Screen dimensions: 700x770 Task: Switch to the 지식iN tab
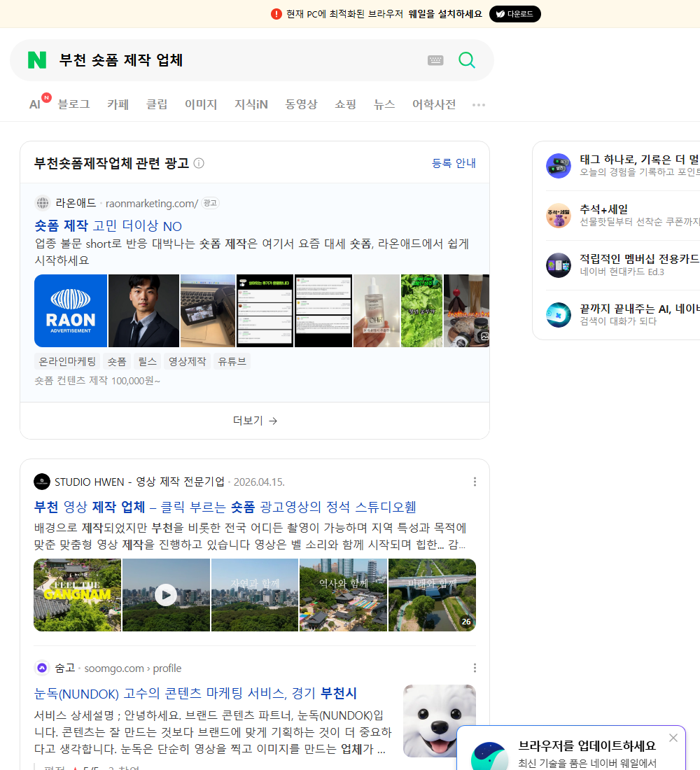pos(251,104)
